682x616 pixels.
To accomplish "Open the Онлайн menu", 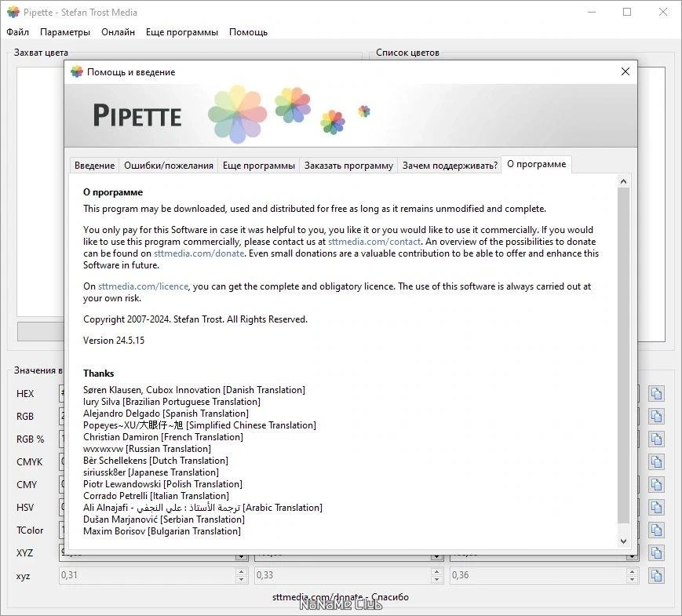I will [x=118, y=32].
